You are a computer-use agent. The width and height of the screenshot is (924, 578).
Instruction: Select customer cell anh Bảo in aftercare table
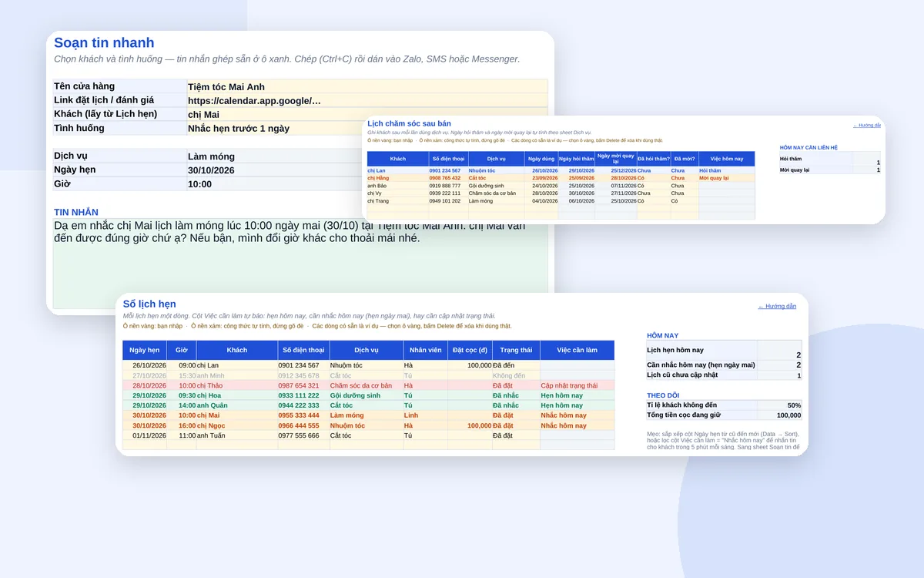[x=397, y=186]
